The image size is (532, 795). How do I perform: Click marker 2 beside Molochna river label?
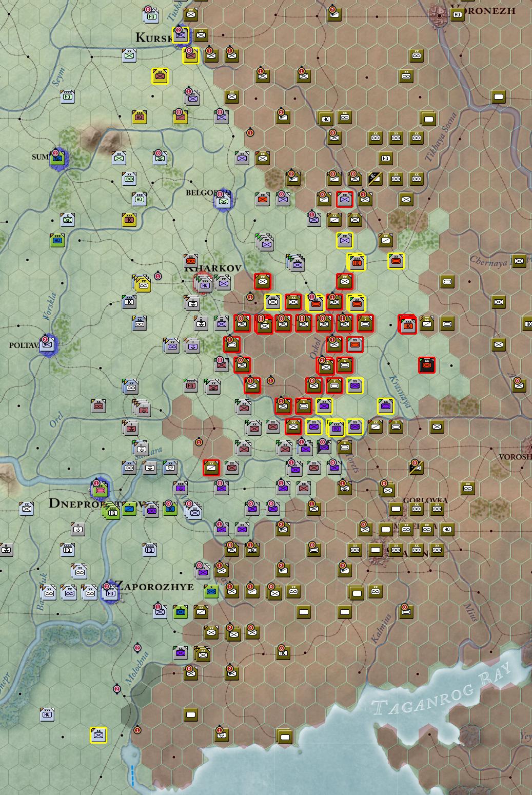click(137, 648)
